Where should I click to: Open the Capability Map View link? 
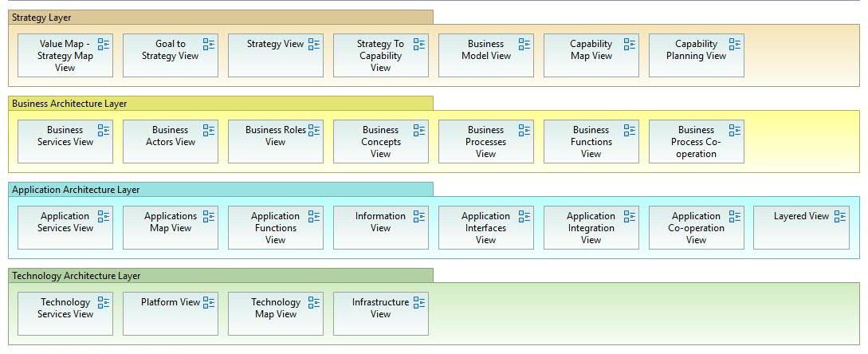tap(591, 55)
